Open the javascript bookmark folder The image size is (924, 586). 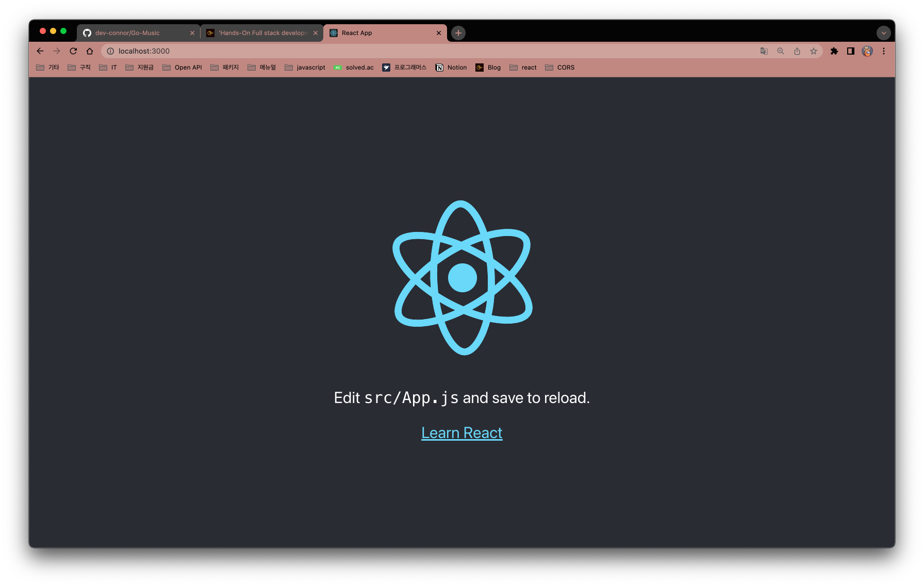point(305,68)
